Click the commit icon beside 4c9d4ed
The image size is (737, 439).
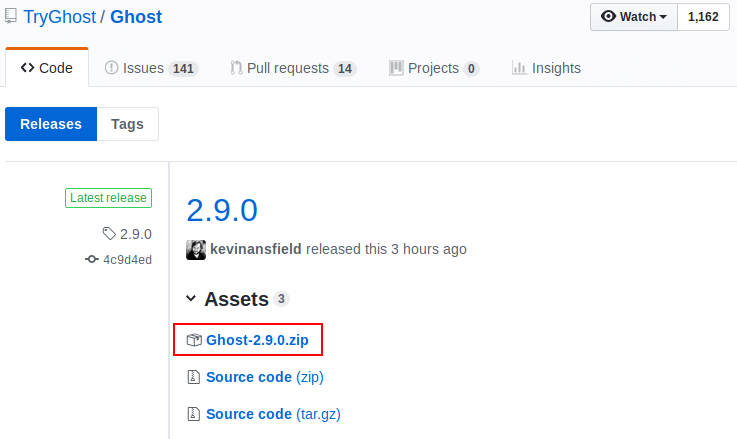pyautogui.click(x=92, y=259)
